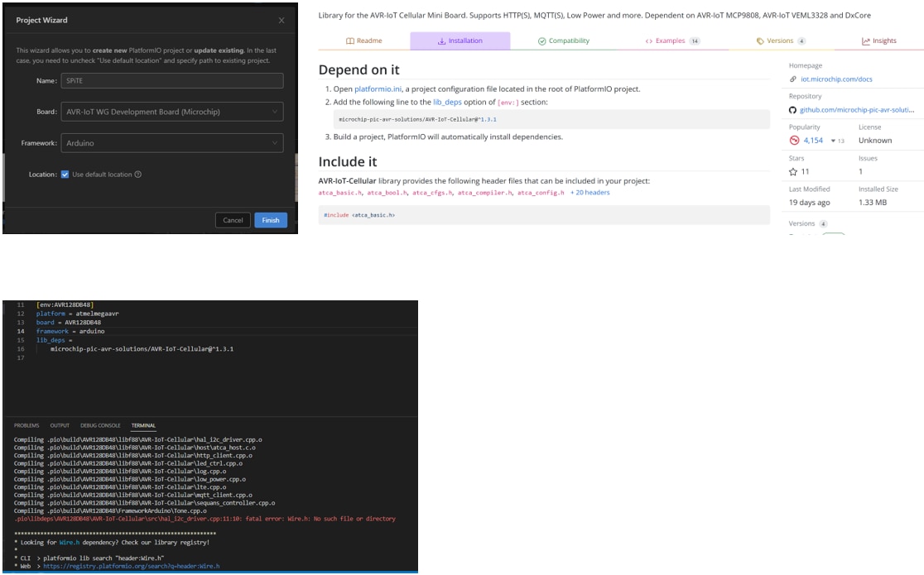Viewport: 924px width, 575px height.
Task: Click the board = AVR128DB48 line
Action: coord(69,323)
